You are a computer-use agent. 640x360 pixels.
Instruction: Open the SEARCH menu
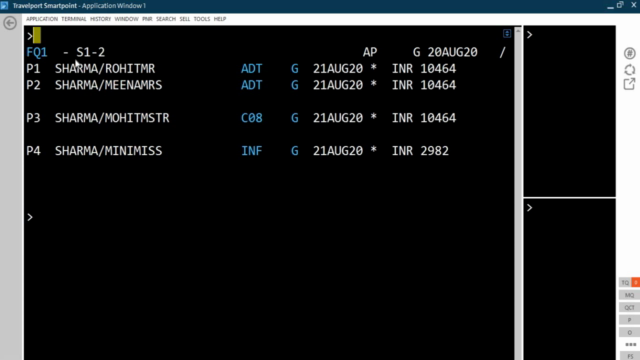(x=166, y=19)
